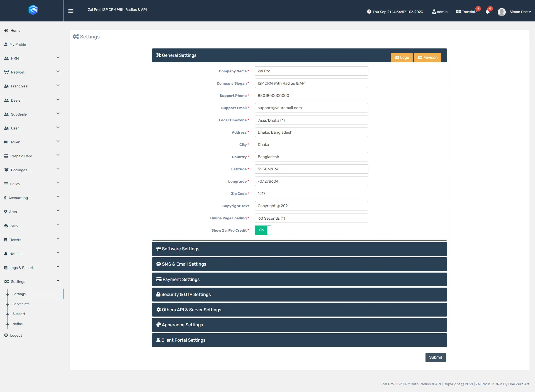Click the Home sidebar icon
Image resolution: width=535 pixels, height=392 pixels.
tap(6, 31)
